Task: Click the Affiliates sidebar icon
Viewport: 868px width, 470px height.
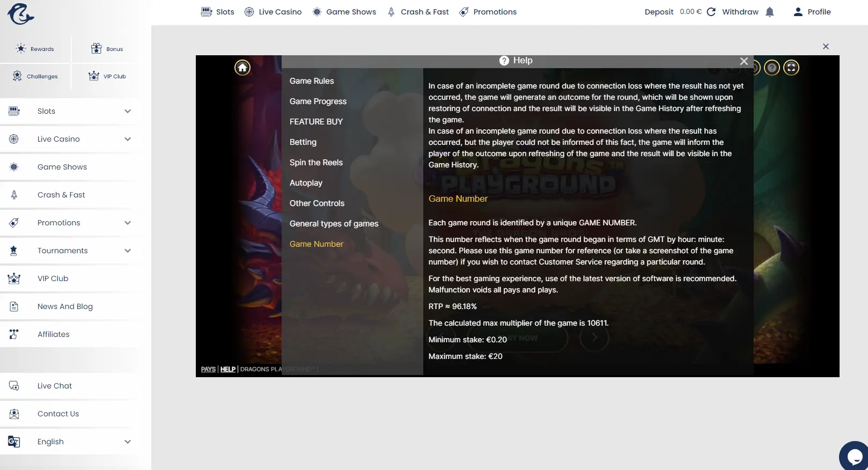Action: tap(14, 334)
